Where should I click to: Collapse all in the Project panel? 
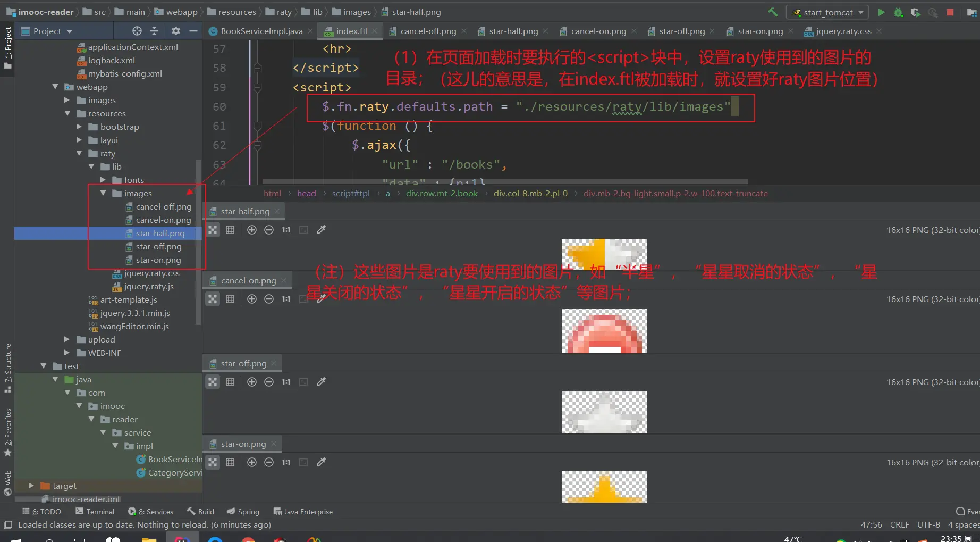click(154, 31)
